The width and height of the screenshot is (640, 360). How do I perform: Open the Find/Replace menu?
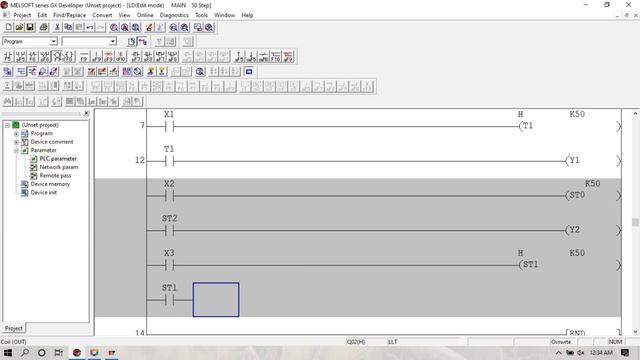point(69,15)
